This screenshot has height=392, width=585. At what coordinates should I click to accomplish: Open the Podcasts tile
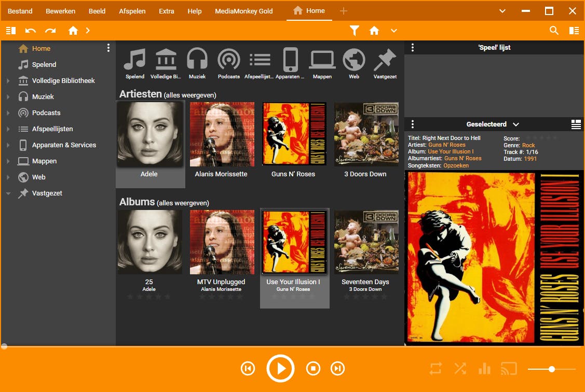[229, 64]
